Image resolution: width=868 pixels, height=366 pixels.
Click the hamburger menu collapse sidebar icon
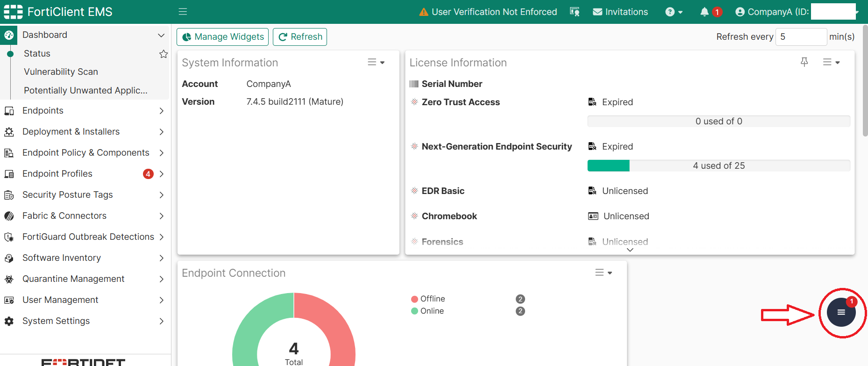click(x=183, y=12)
